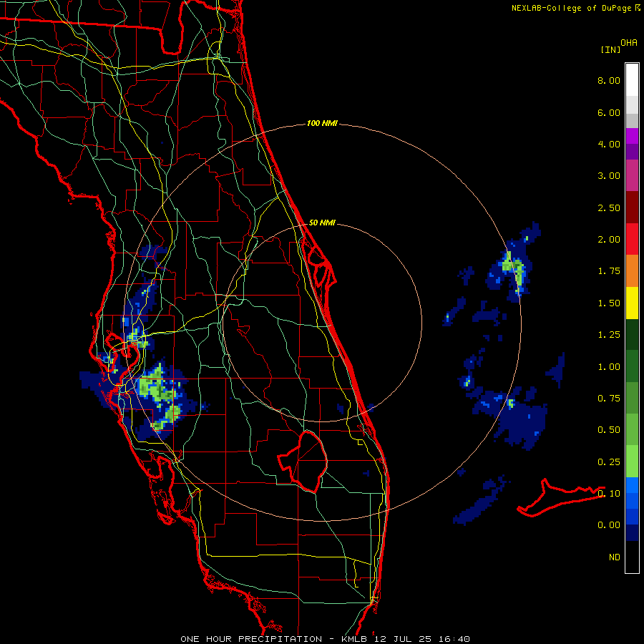Screen dimensions: 644x644
Task: Pick the pink legend swatch near 3.00
Action: tap(632, 175)
